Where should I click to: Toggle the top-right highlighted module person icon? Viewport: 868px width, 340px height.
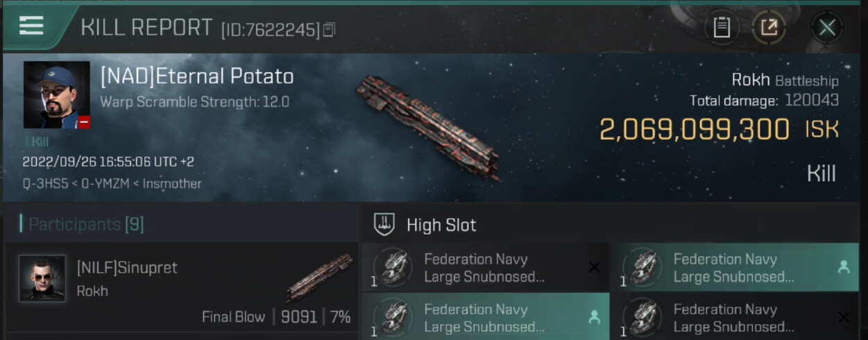pyautogui.click(x=844, y=267)
